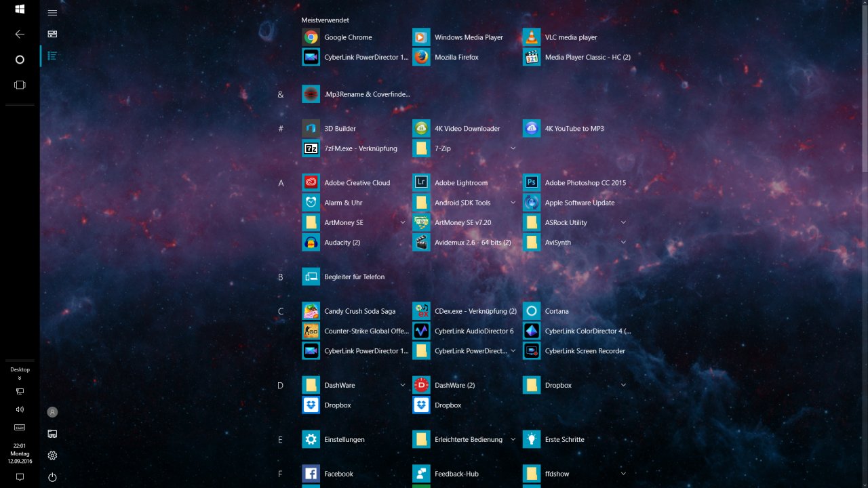Open Media Player Classic - HC (2)
Viewport: 868px width, 488px height.
[x=577, y=57]
